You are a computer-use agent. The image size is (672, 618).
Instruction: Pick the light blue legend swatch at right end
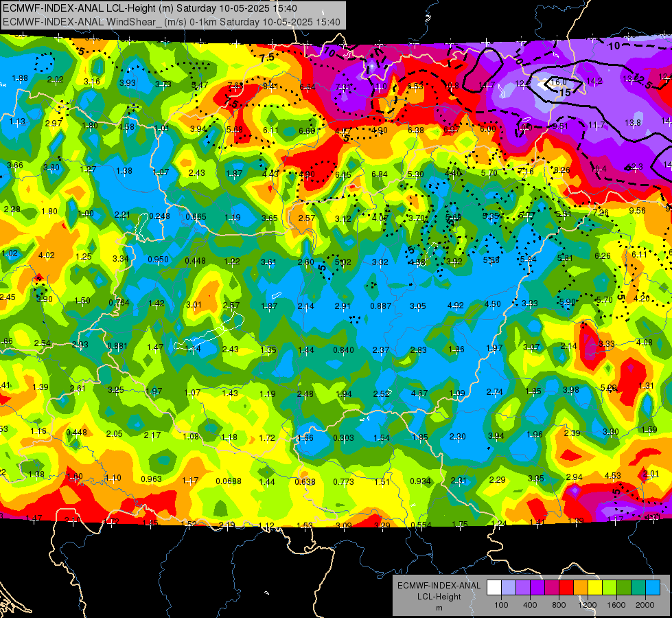(653, 588)
